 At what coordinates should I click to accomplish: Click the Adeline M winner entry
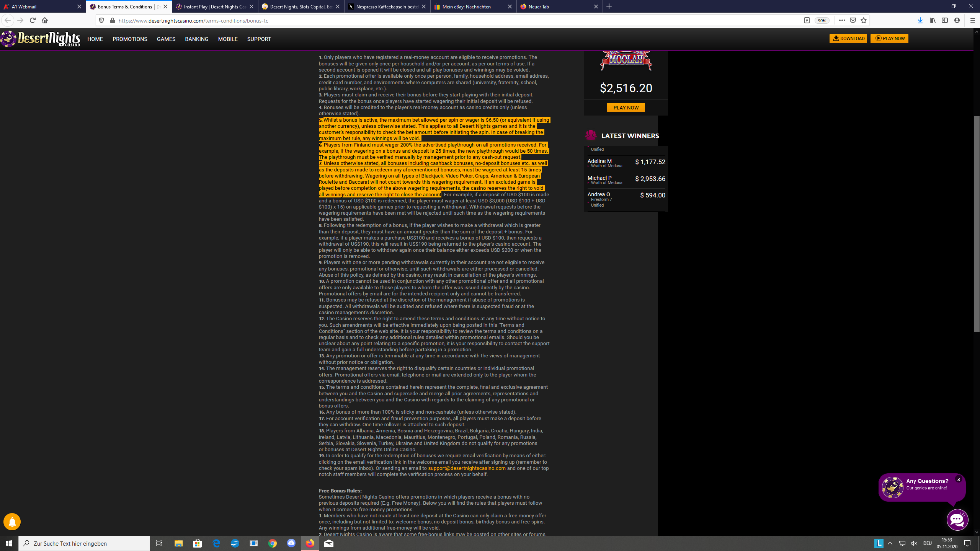(x=626, y=163)
